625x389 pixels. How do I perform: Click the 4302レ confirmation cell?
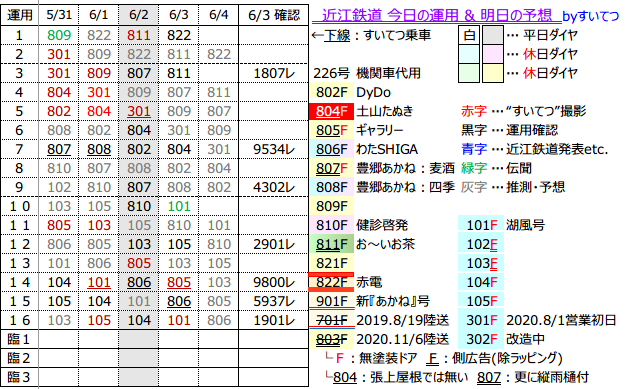pos(273,187)
